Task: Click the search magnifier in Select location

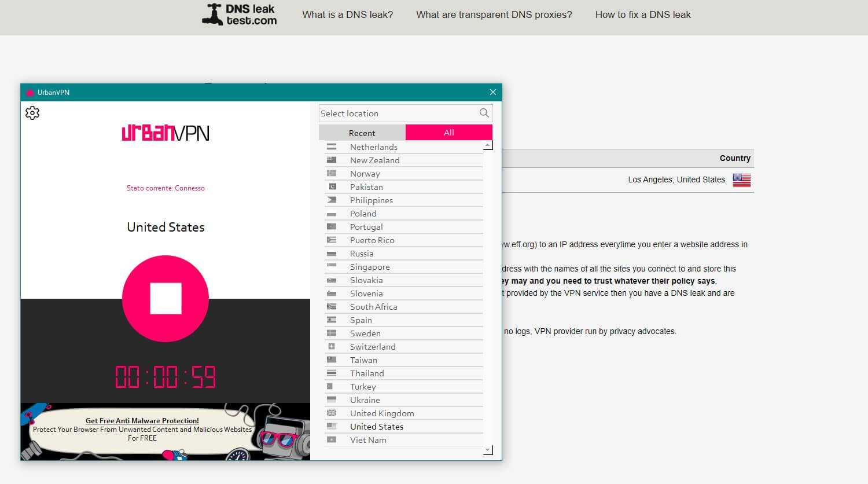Action: [484, 113]
